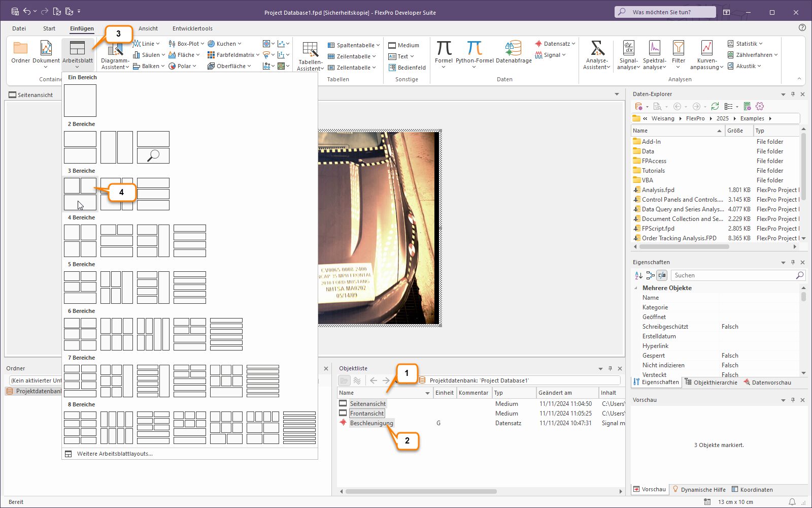Click the Spektralanalyse icon
812x508 pixels.
[x=654, y=49]
